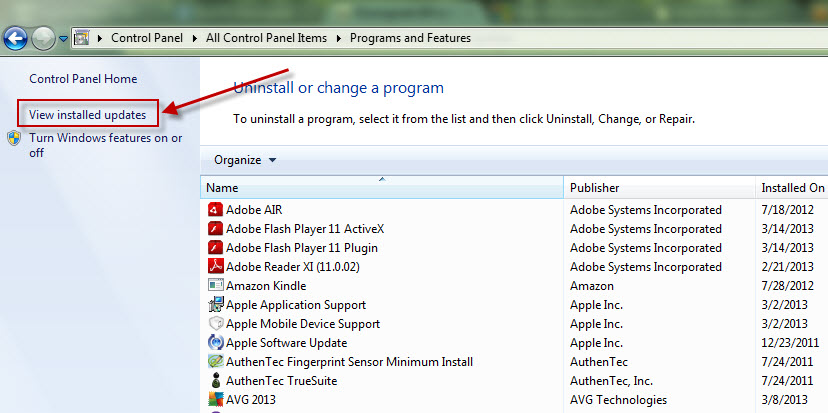Expand arrow after All Control Panel Items
828x413 pixels.
tap(338, 39)
